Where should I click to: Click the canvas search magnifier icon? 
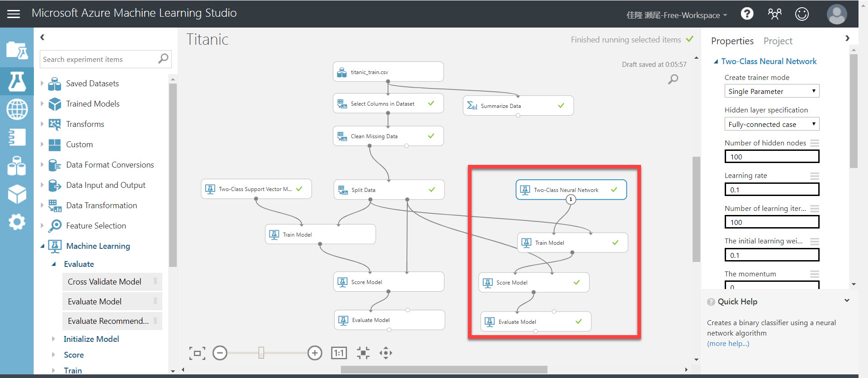[673, 79]
